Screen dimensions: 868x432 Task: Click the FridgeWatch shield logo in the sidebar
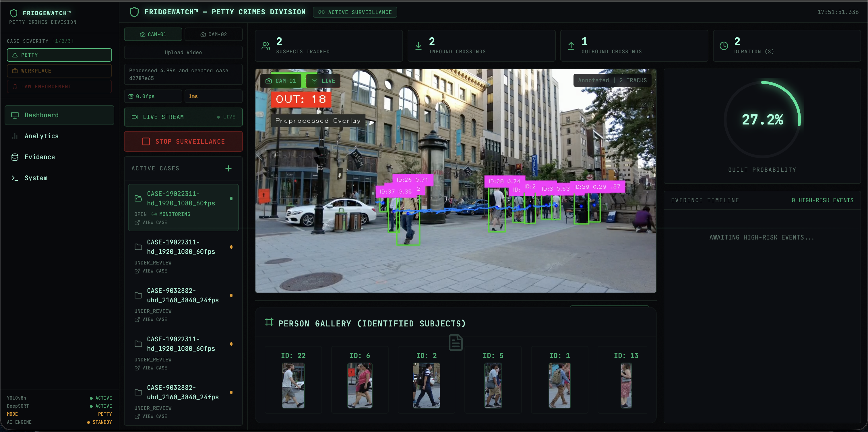click(x=14, y=13)
